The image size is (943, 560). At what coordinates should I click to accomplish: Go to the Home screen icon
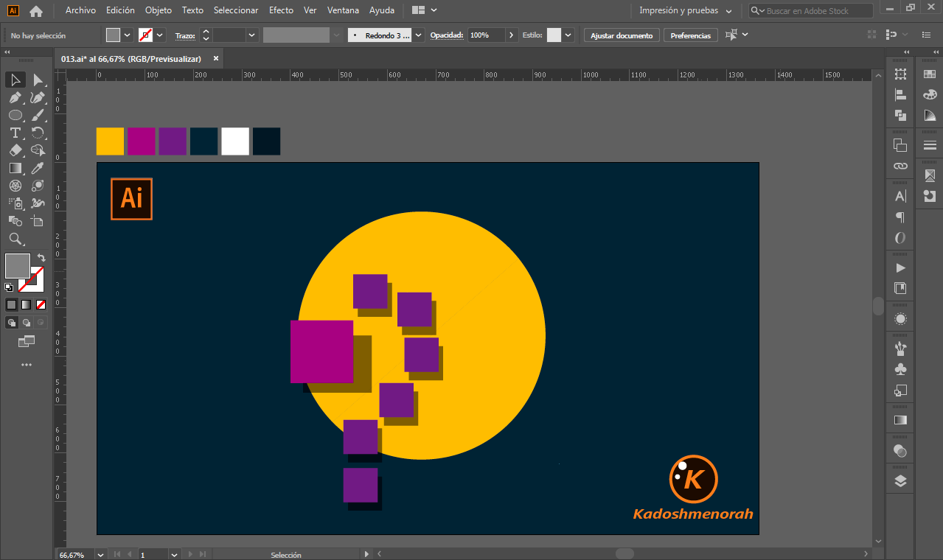36,11
